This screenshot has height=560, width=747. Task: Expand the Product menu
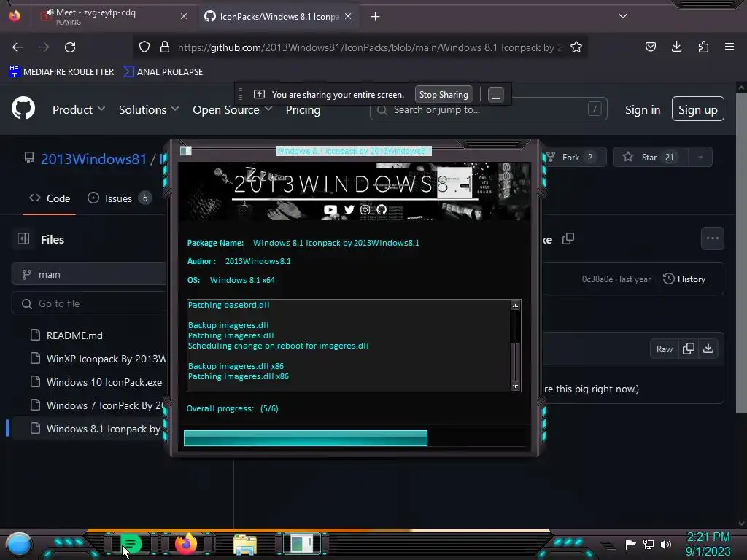[79, 109]
